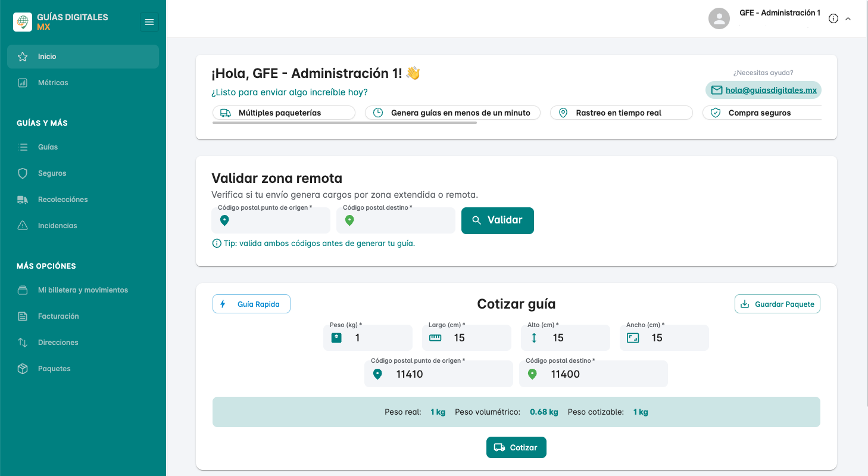
Task: Click the Guardar Paquete button label
Action: (x=785, y=304)
